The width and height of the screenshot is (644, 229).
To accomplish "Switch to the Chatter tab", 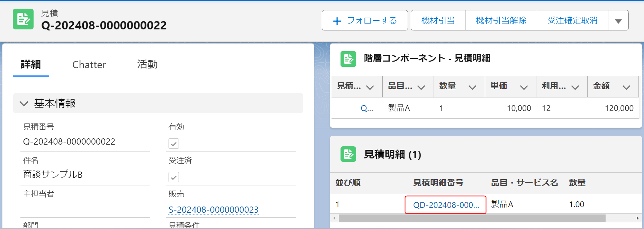I will [x=89, y=65].
